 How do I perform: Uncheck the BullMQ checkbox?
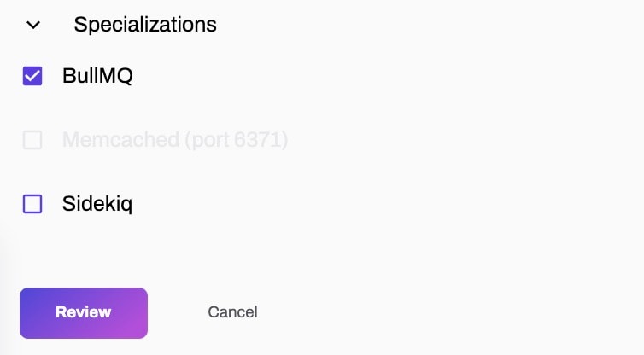point(32,77)
